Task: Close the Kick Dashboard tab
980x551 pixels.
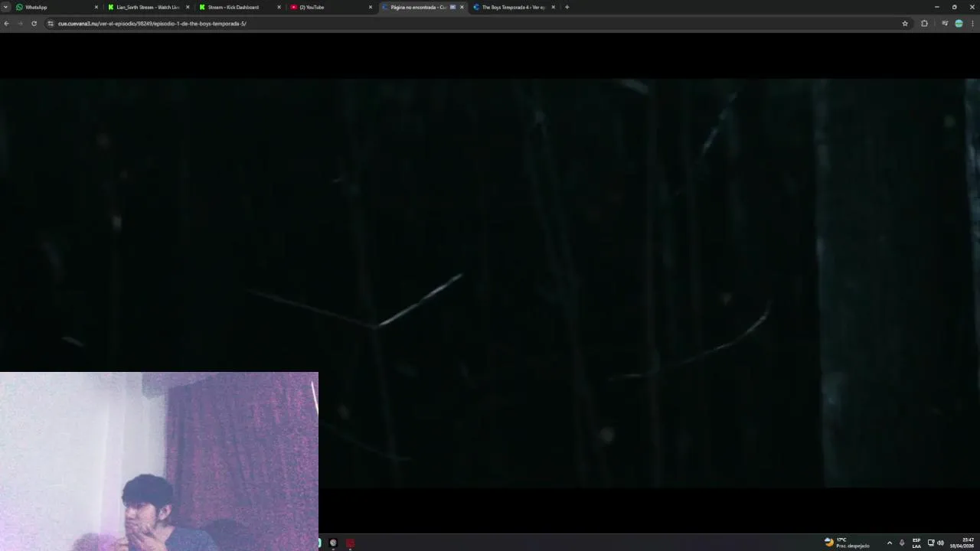Action: coord(279,7)
